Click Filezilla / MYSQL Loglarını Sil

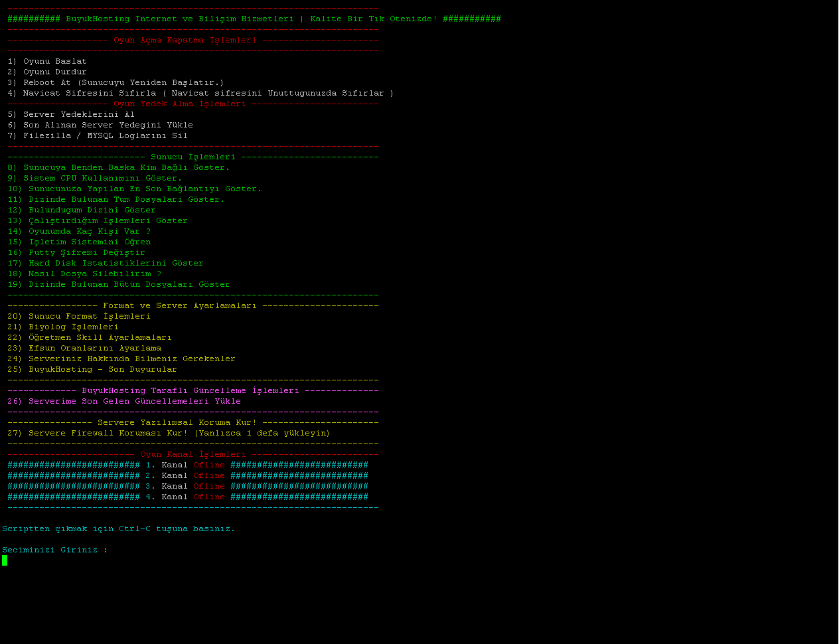click(98, 135)
